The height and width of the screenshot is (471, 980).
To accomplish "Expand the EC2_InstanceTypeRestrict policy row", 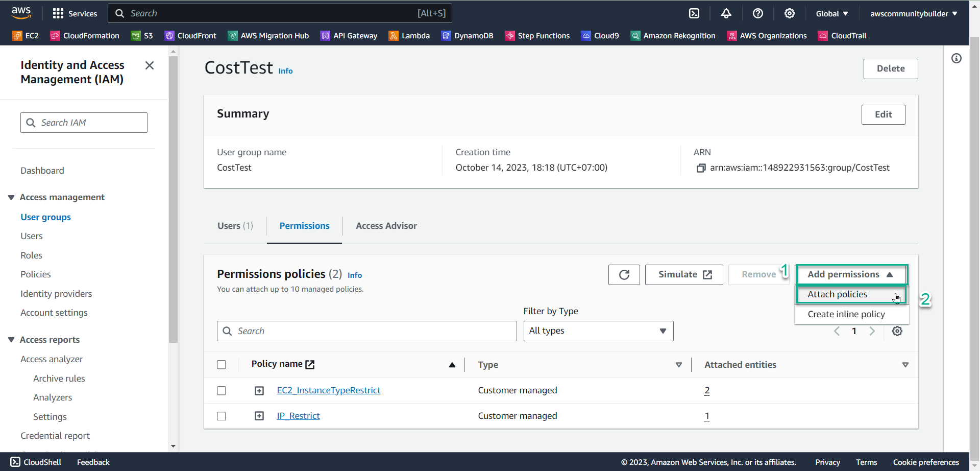I will coord(259,391).
